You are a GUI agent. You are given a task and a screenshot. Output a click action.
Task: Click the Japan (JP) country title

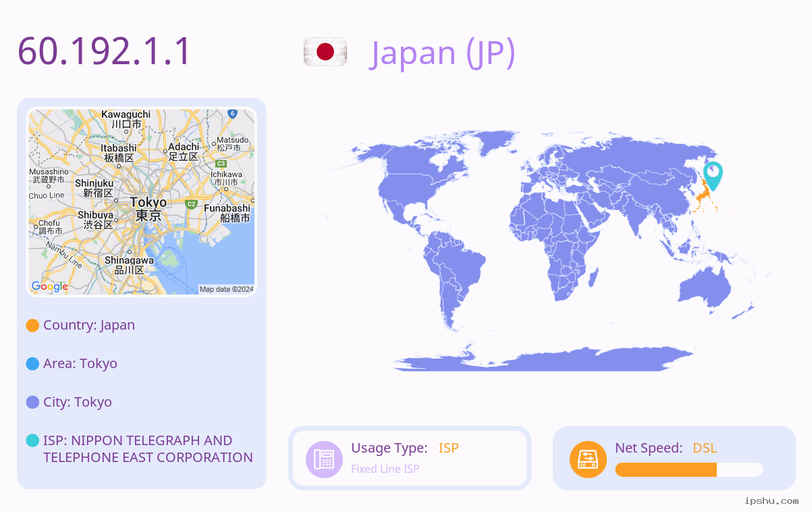(x=443, y=53)
